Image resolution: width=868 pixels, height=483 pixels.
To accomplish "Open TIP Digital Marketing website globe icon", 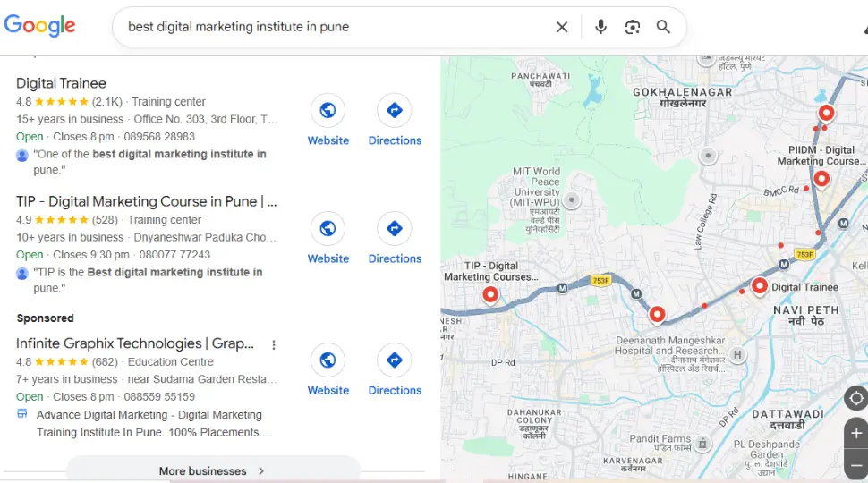I will 328,228.
